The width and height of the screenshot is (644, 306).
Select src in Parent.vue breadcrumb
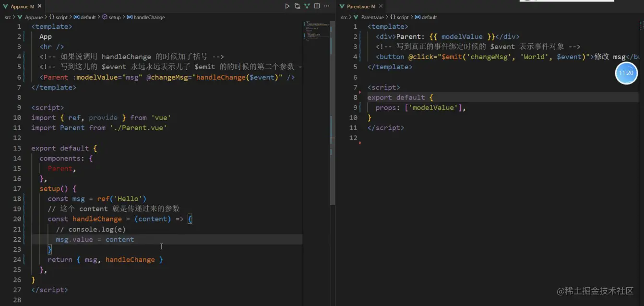pyautogui.click(x=344, y=17)
